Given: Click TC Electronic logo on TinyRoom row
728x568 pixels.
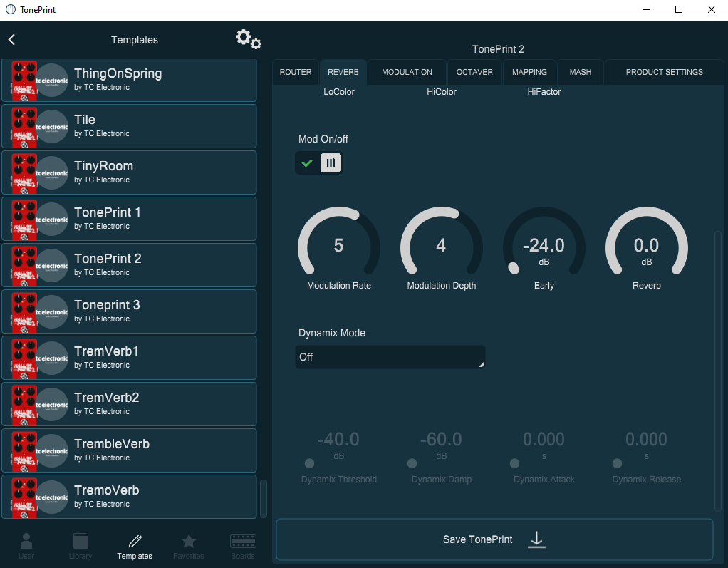Looking at the screenshot, I should point(52,172).
